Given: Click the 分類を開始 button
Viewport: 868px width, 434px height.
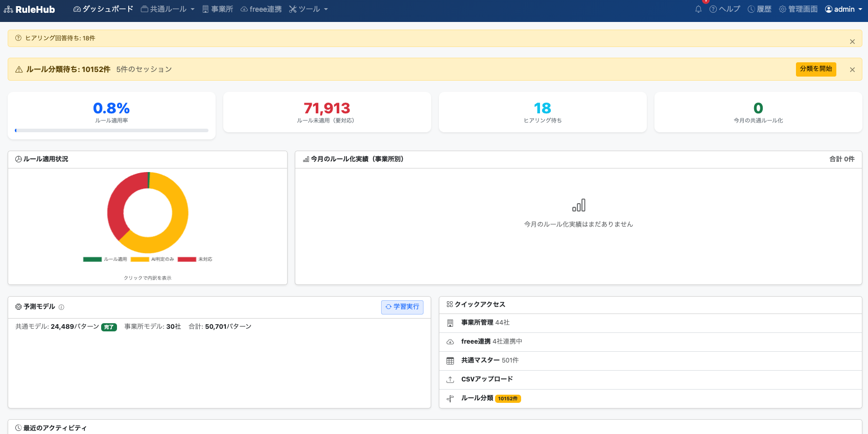Looking at the screenshot, I should tap(816, 69).
